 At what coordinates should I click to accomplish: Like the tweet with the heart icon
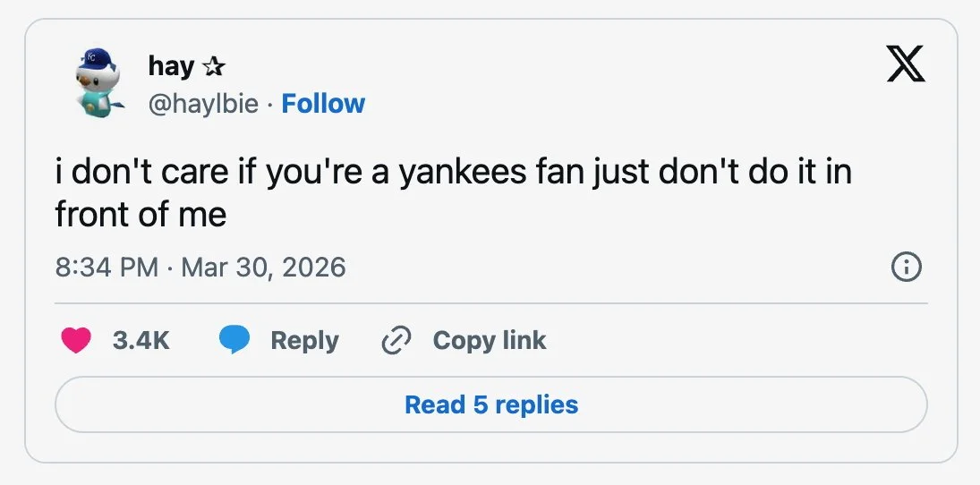pos(76,340)
